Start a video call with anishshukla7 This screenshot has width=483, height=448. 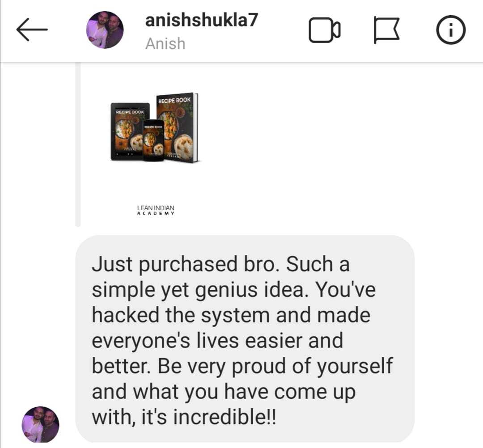[x=324, y=30]
